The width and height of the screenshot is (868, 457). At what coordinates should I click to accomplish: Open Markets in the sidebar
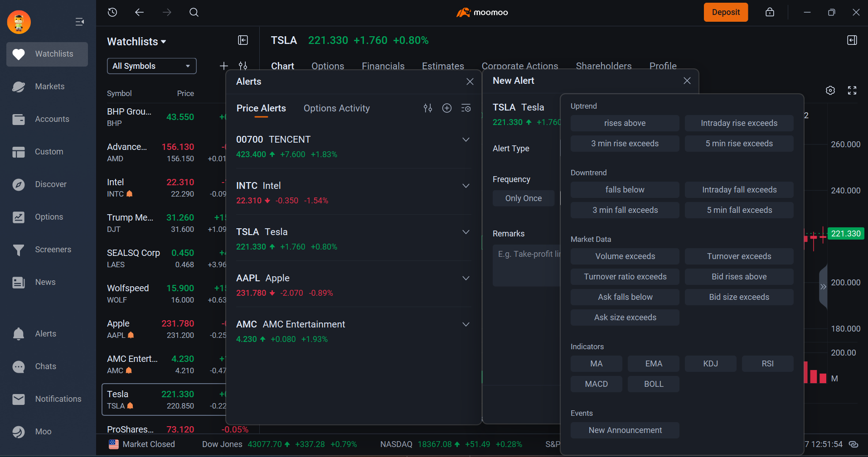[47, 87]
